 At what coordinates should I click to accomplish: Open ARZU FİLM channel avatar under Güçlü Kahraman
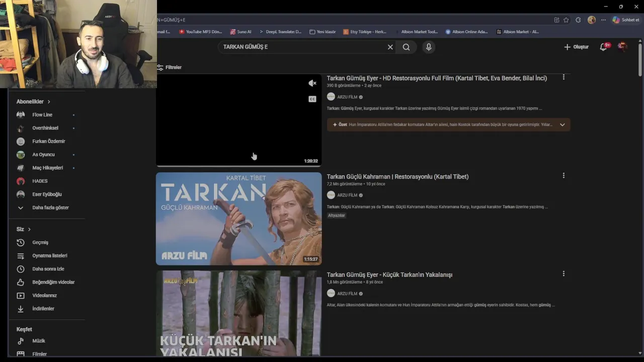(x=331, y=195)
